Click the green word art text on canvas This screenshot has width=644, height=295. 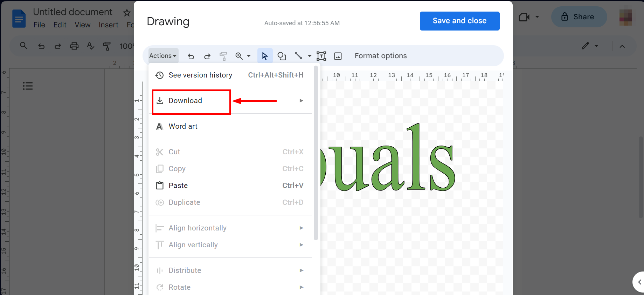pyautogui.click(x=388, y=158)
